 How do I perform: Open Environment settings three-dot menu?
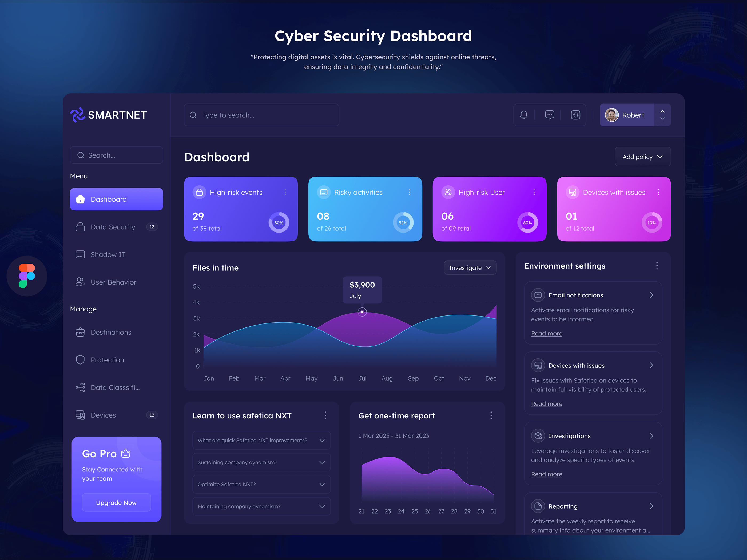(657, 266)
